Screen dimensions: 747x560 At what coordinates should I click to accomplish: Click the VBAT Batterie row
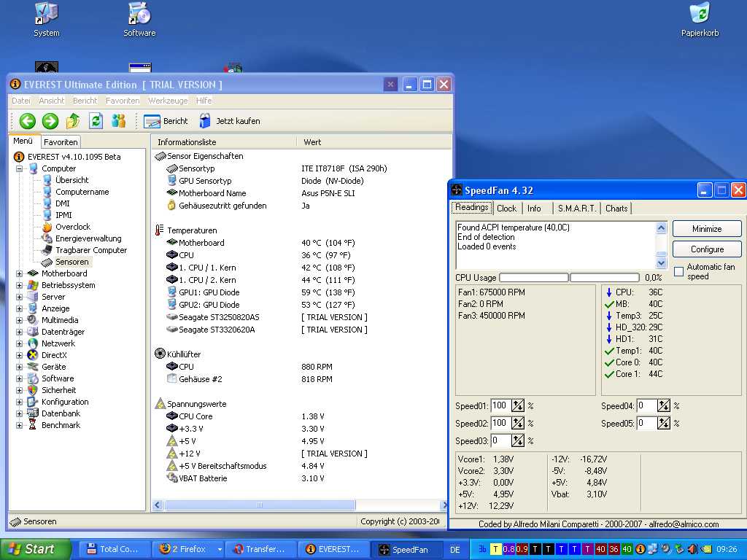pyautogui.click(x=303, y=478)
